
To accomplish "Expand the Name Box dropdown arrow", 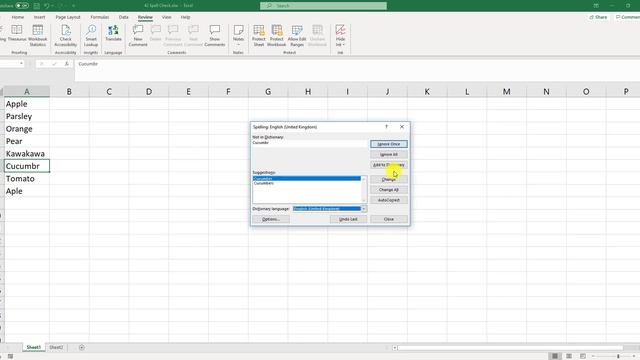I will click(21, 64).
